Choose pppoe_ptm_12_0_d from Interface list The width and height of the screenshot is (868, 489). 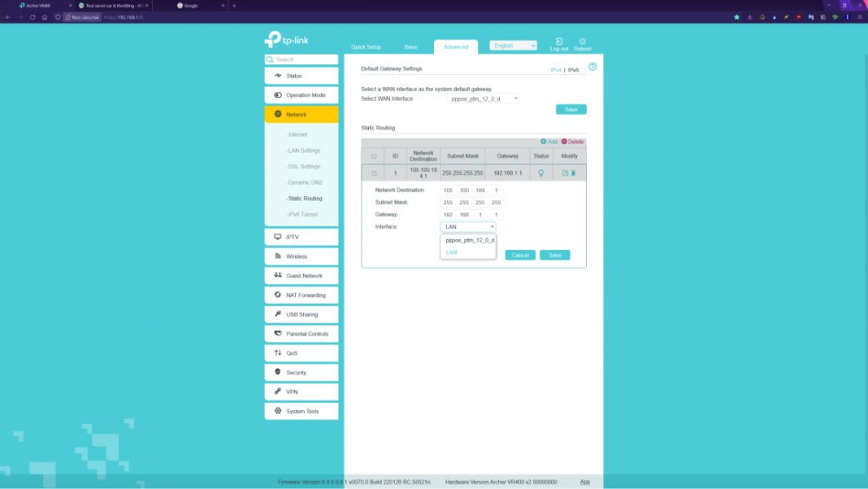469,240
